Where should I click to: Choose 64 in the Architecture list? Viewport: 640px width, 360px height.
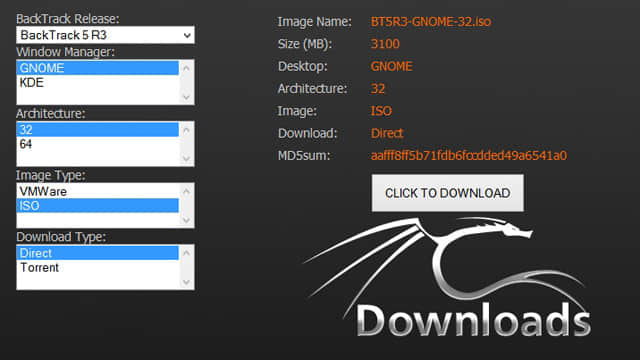point(98,144)
